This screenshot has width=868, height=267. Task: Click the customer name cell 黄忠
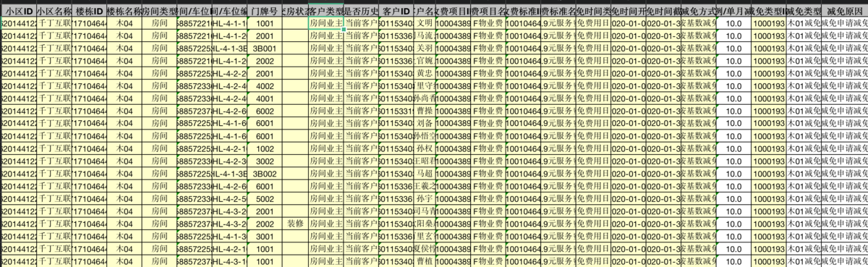(x=425, y=73)
